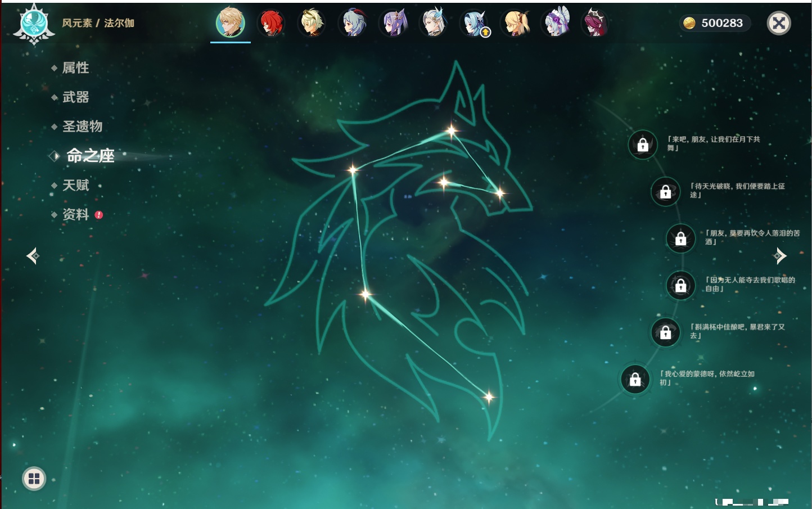
Task: Select the label 「因为无人能夺去我们歌唱的自由」
Action: (x=750, y=284)
